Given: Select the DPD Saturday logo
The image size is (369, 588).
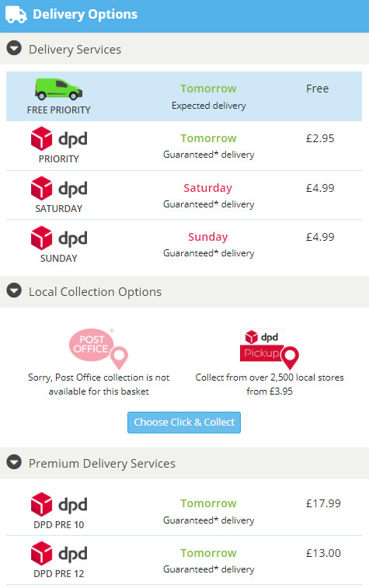Looking at the screenshot, I should click(x=59, y=188).
